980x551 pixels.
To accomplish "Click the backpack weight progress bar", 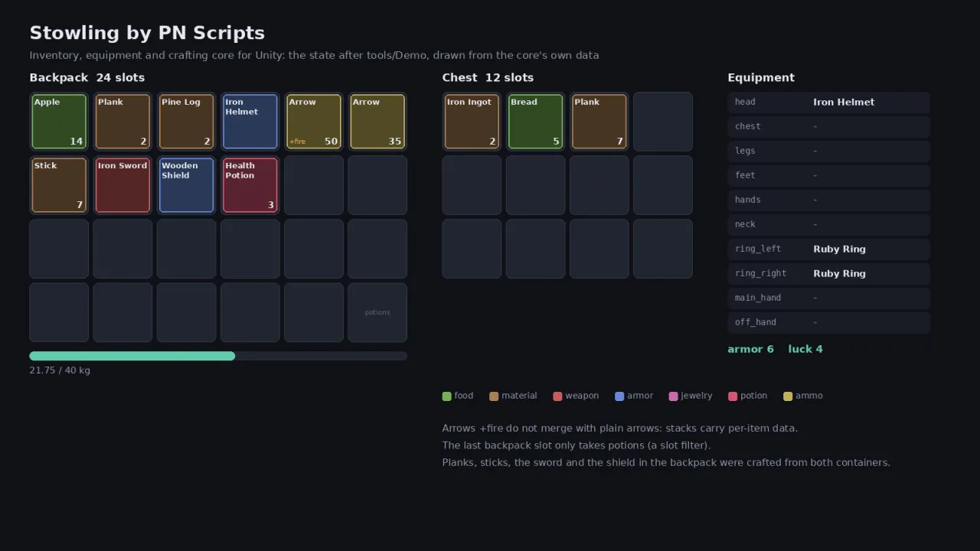I will (x=218, y=356).
